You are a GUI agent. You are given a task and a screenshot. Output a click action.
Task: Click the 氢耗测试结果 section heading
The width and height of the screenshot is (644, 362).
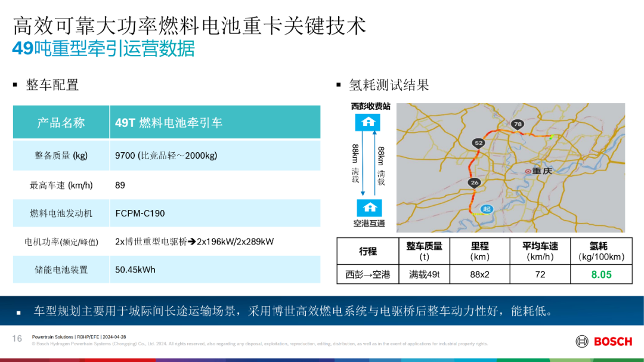pos(389,85)
